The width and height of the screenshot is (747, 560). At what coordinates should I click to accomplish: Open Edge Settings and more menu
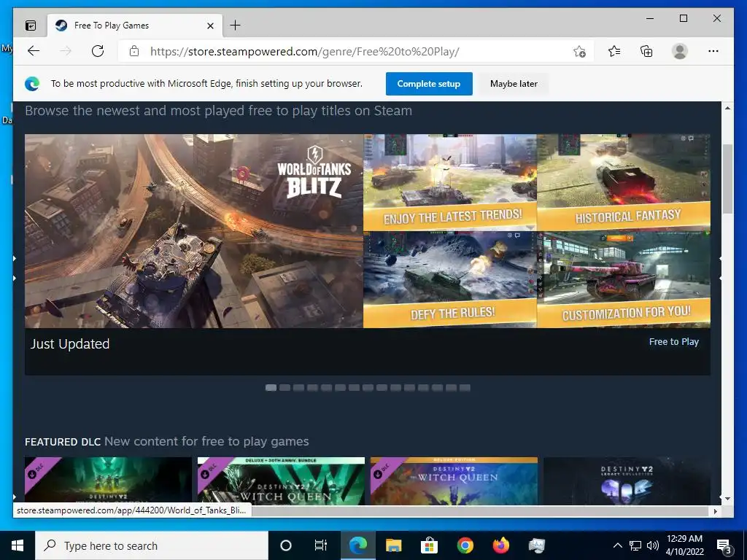(713, 51)
